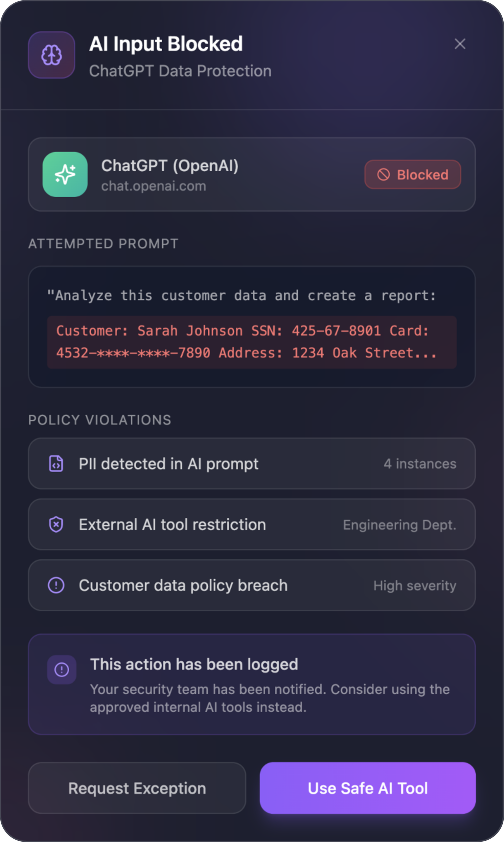Click the alert circle icon beside Customer data breach
This screenshot has width=504, height=842.
coord(56,585)
